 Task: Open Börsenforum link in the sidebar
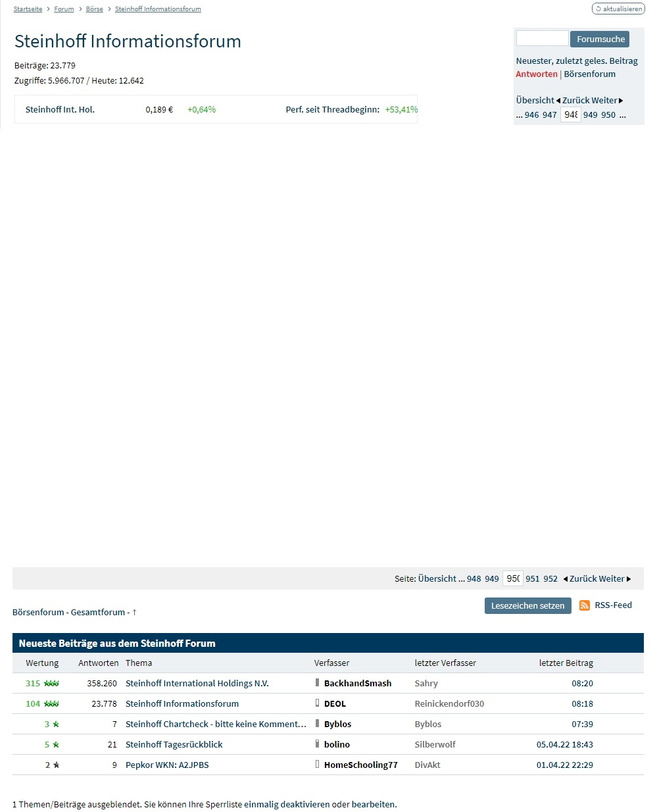(x=590, y=74)
